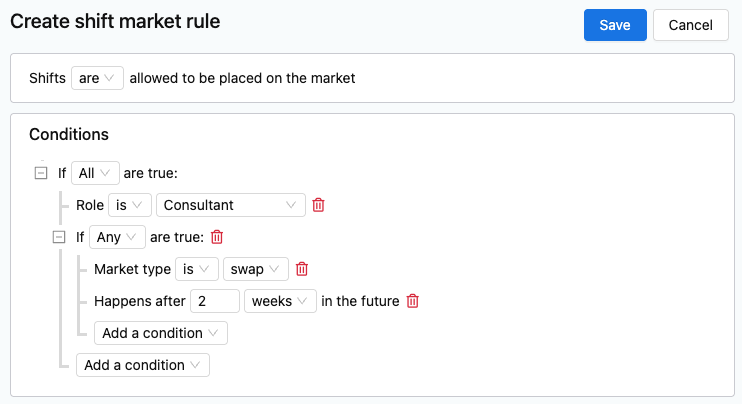Focus the Happens after number field

tap(215, 301)
